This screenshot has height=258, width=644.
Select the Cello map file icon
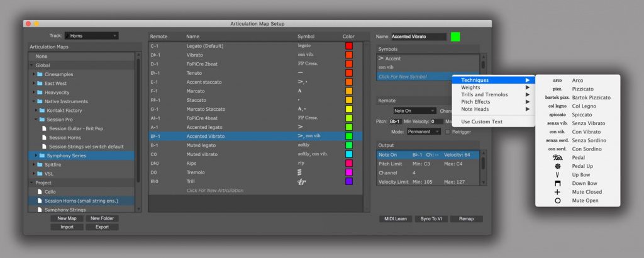coord(40,192)
